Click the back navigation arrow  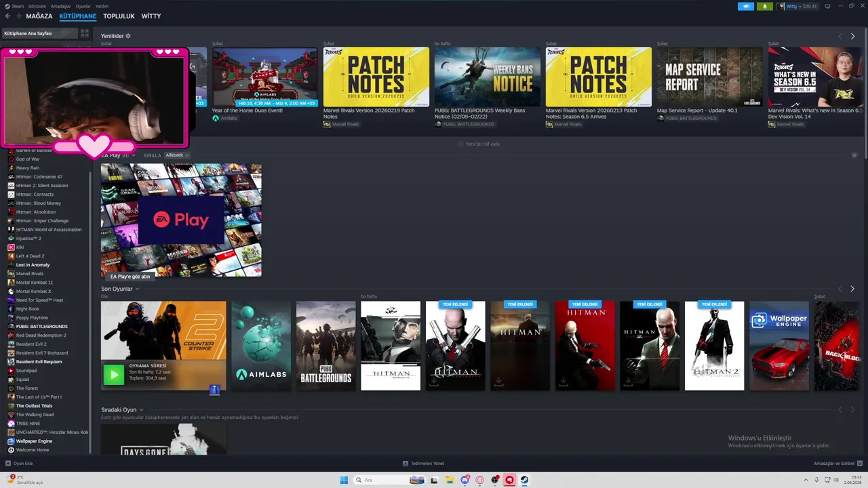8,16
